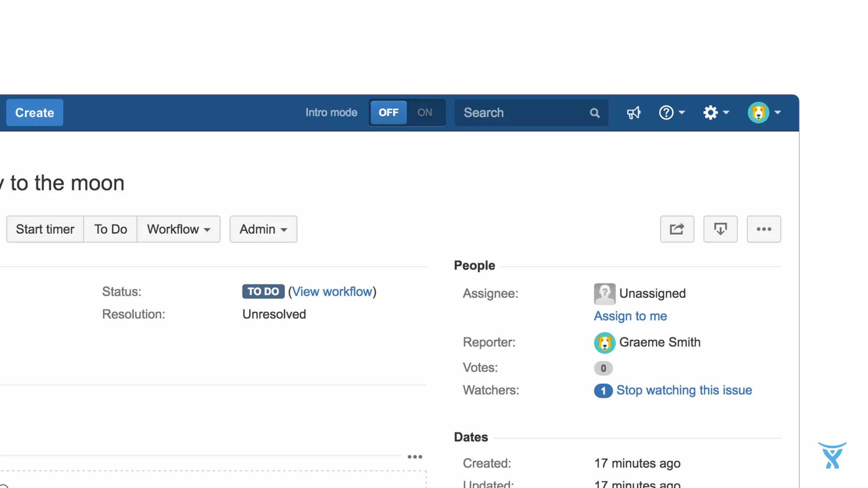Open the settings gear menu
The image size is (868, 488).
(x=716, y=113)
